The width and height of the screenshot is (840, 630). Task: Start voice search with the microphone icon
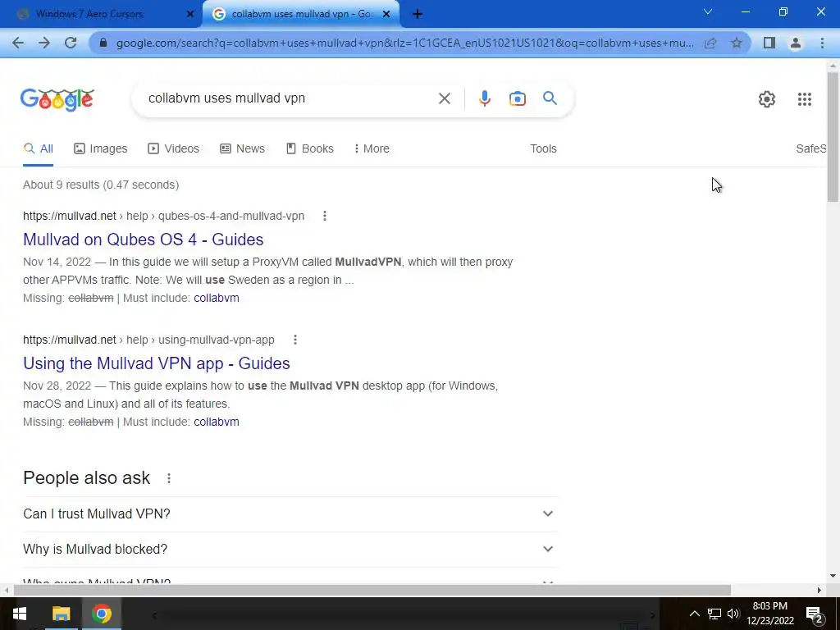[484, 98]
